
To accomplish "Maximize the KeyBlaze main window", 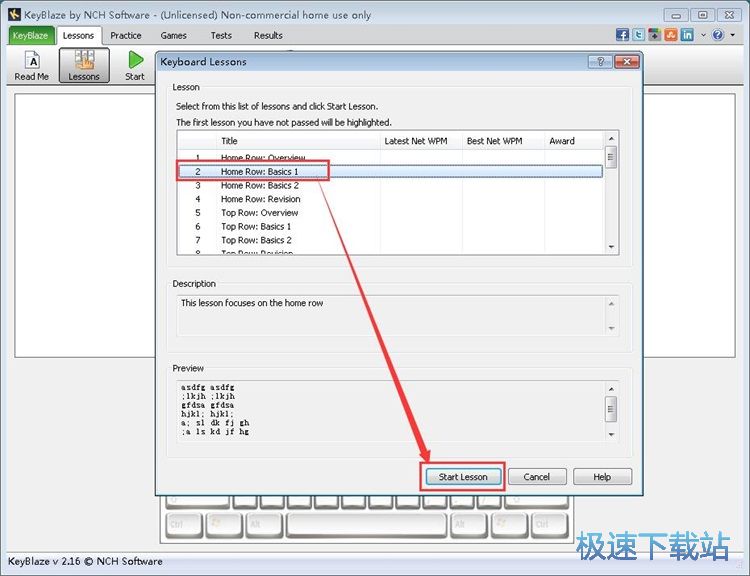I will pos(702,15).
